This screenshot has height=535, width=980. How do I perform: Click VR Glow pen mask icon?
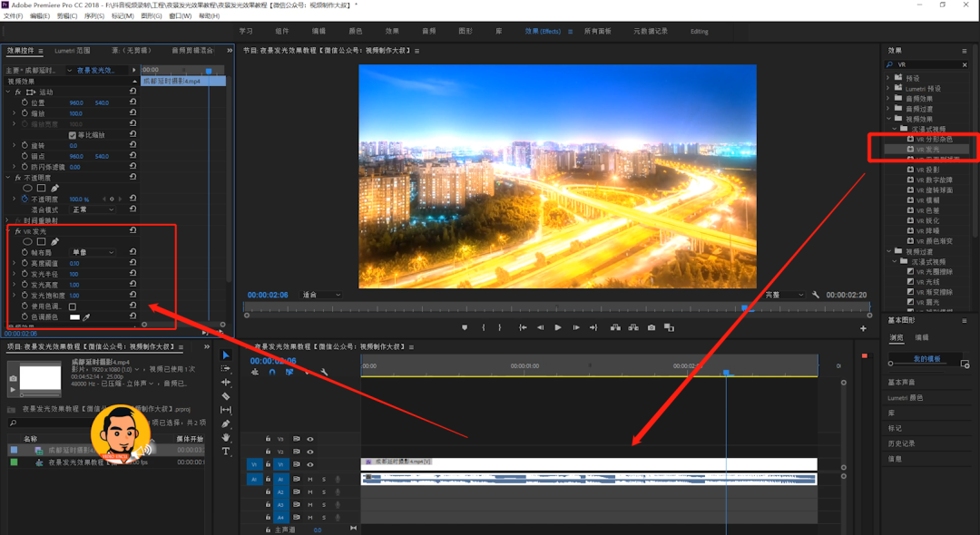55,241
